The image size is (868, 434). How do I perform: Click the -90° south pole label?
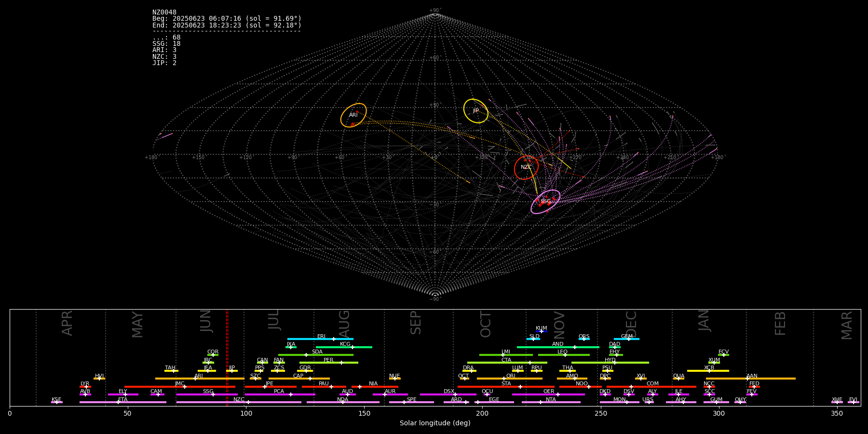(x=434, y=299)
